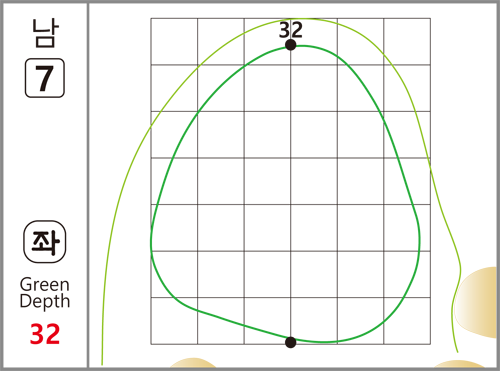The height and width of the screenshot is (371, 500).
Task: Click the black dot at green top
Action: pos(291,45)
